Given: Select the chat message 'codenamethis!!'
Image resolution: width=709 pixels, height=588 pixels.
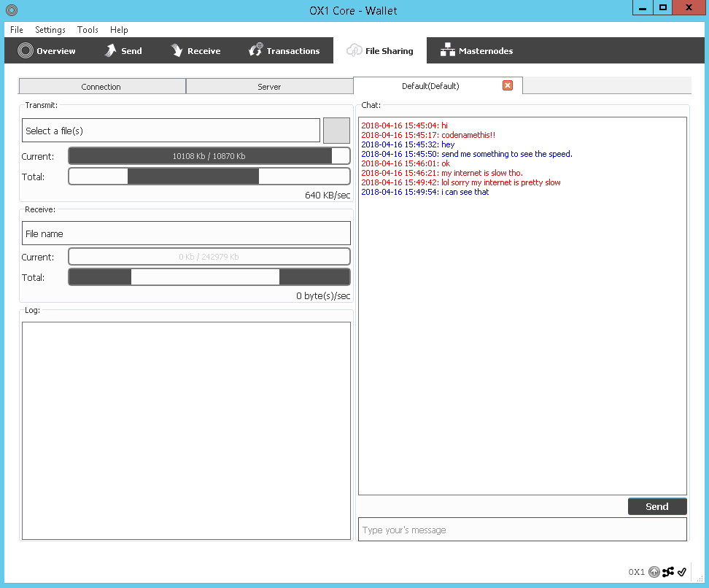Looking at the screenshot, I should 428,135.
